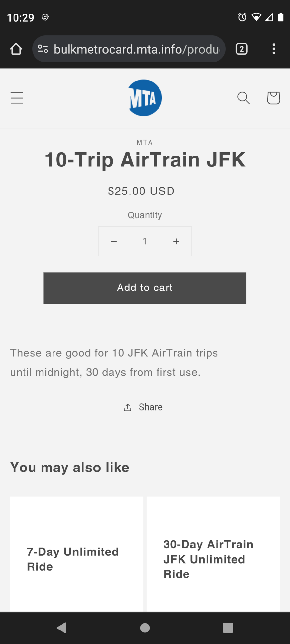Tap the alarm icon in status bar

coord(242,17)
